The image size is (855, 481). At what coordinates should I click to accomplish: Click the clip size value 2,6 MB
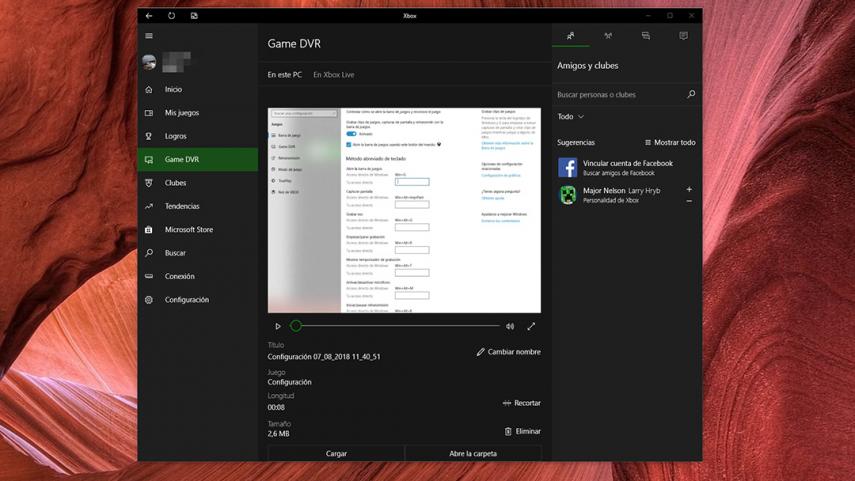point(278,434)
